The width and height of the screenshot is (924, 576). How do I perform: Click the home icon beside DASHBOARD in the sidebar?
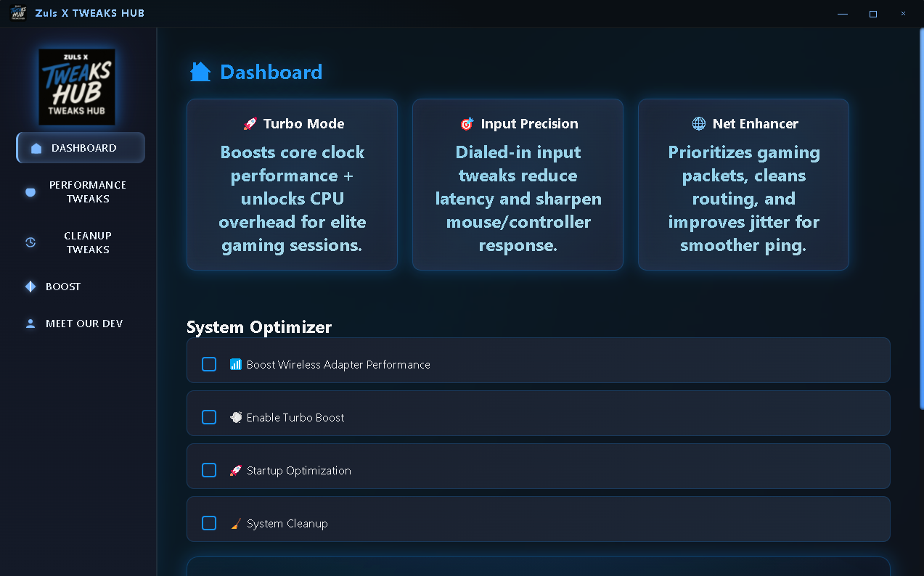[36, 149]
